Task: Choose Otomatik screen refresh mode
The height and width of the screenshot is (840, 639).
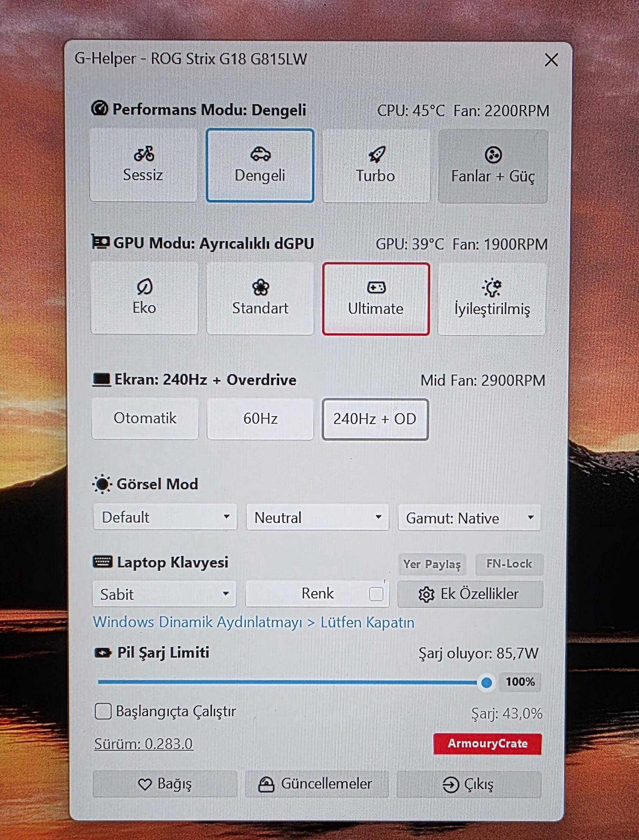Action: coord(145,418)
